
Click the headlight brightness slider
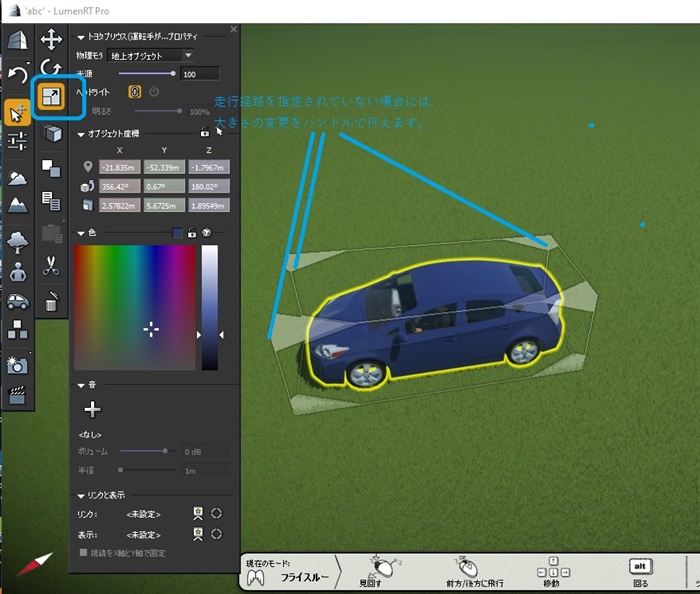pyautogui.click(x=158, y=111)
